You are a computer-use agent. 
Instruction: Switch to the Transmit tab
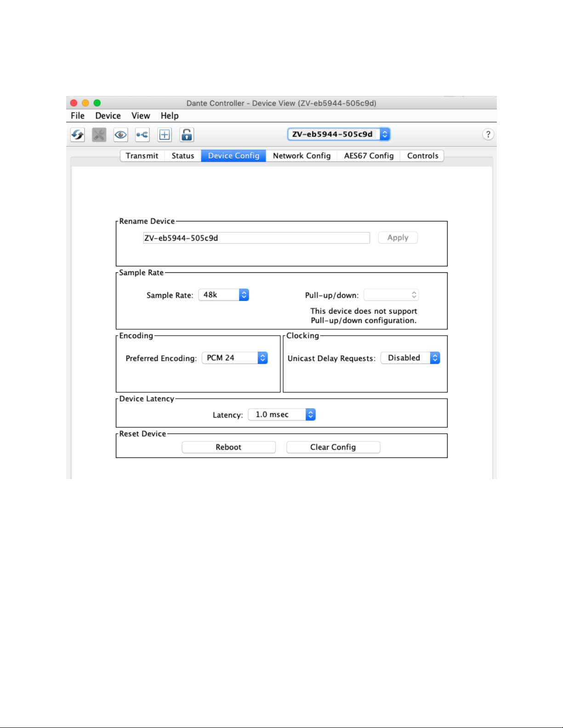point(142,156)
